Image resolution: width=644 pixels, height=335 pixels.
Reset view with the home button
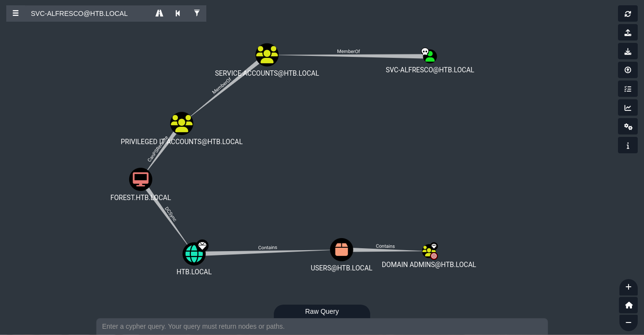tap(629, 305)
